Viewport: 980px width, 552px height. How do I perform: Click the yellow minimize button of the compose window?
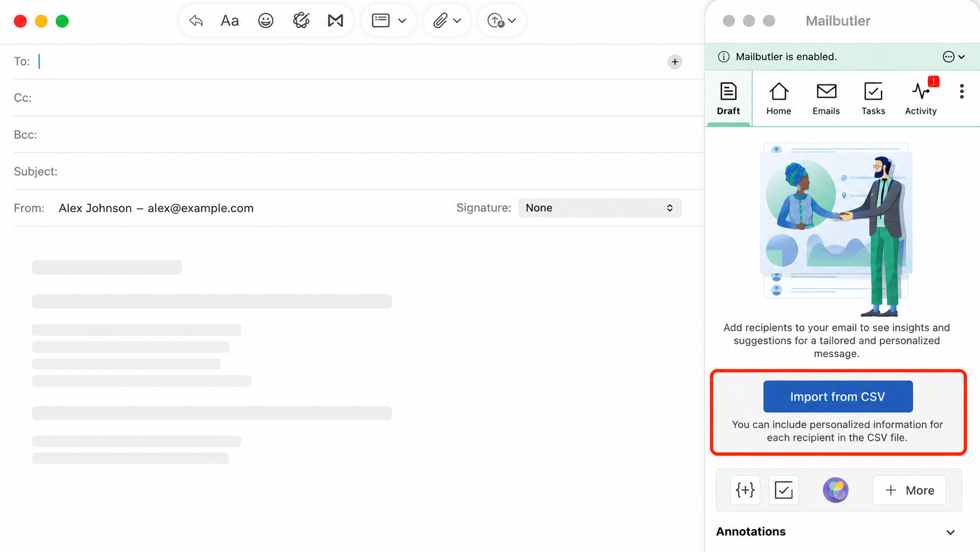coord(41,21)
